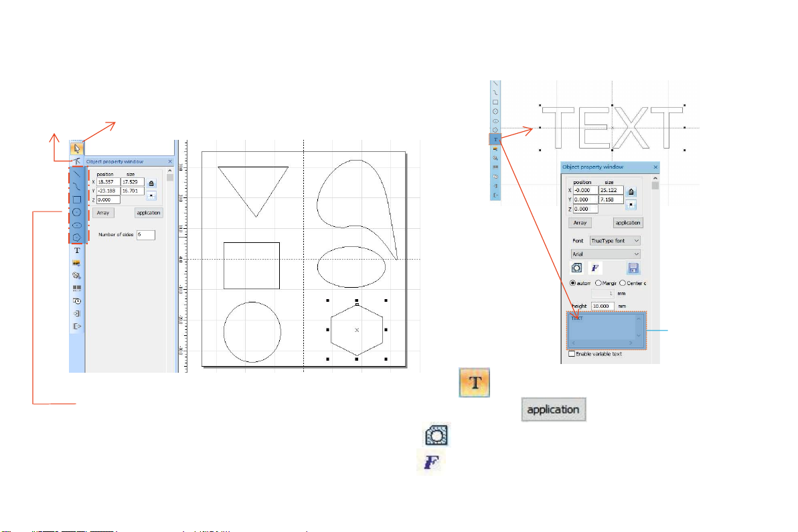Select the Input port tool below the Timer
Image resolution: width=798 pixels, height=532 pixels.
pyautogui.click(x=77, y=314)
